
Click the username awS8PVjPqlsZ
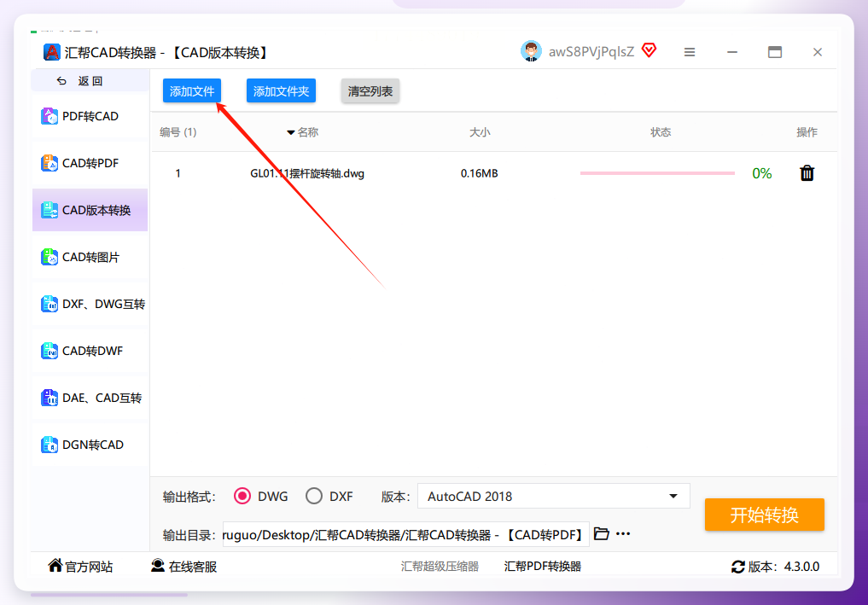591,51
